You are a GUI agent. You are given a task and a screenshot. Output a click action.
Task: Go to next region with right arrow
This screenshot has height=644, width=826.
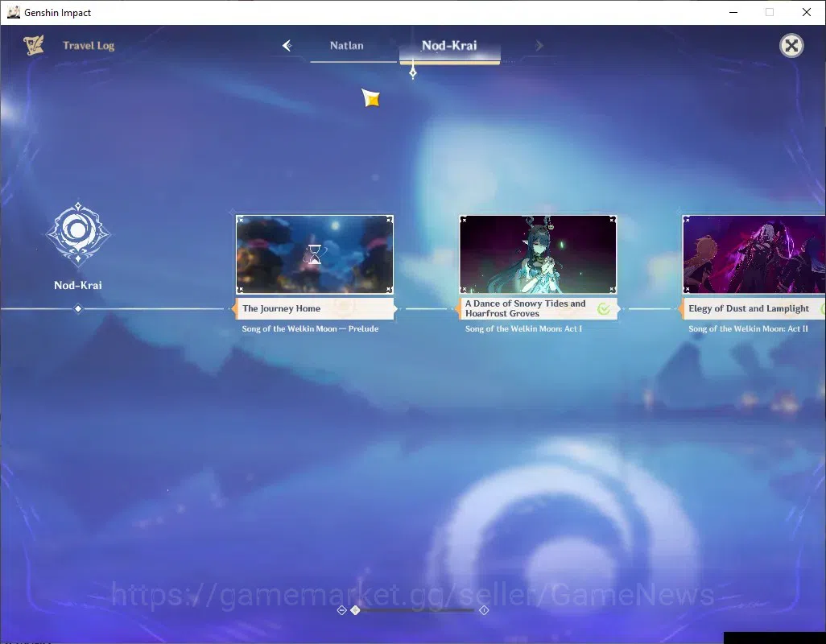(539, 46)
